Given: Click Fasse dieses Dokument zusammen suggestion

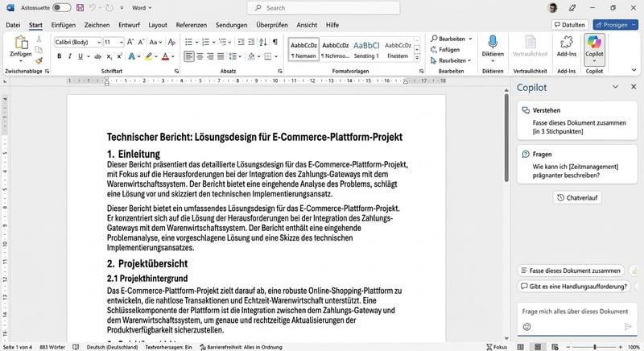Looking at the screenshot, I should 571,270.
